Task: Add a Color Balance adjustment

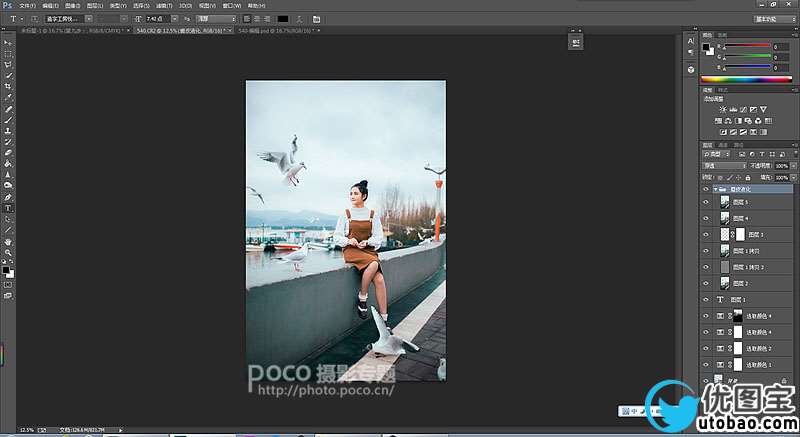Action: coord(728,121)
